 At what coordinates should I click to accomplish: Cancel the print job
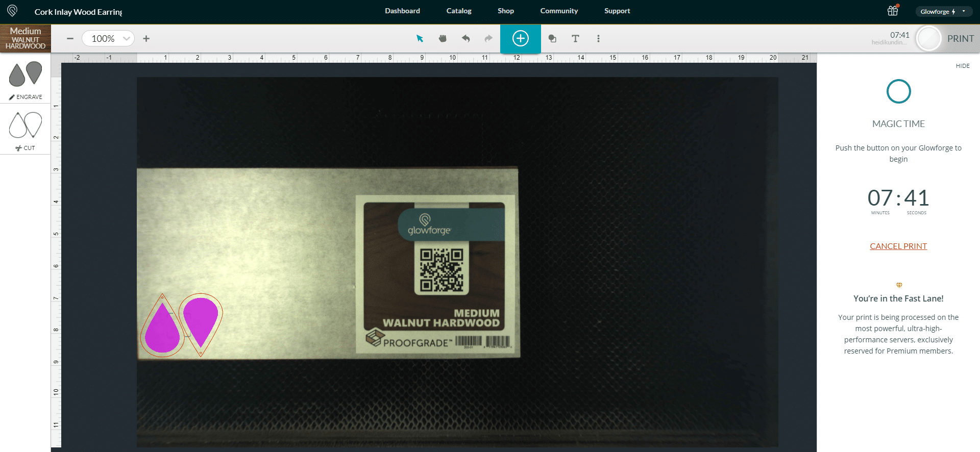pos(898,246)
